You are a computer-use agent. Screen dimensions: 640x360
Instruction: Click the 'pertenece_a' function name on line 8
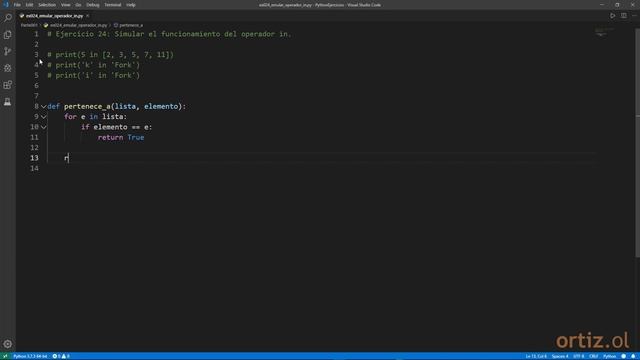tap(87, 107)
